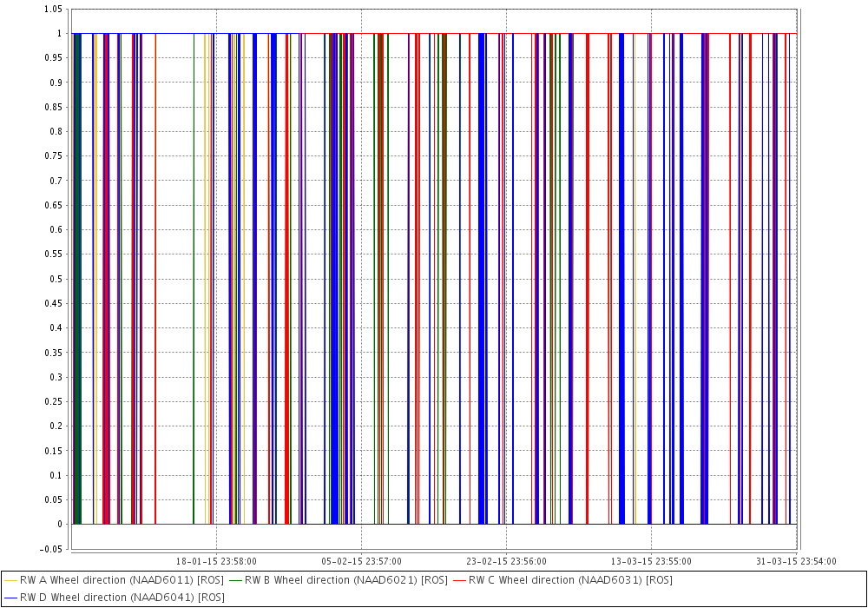Click the blue line swatch for RW D

[x=10, y=598]
